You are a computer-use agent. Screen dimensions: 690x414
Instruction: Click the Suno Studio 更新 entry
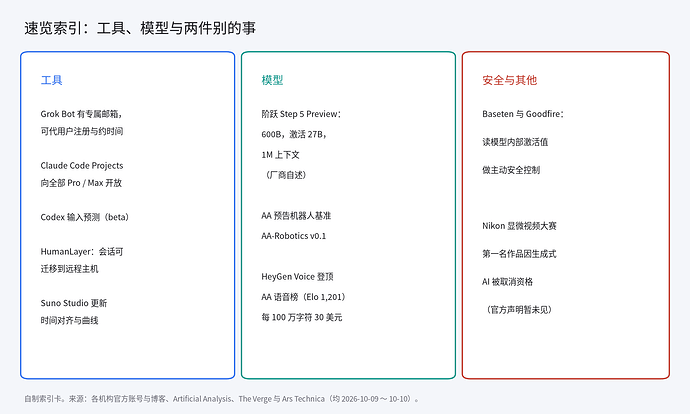coord(74,303)
